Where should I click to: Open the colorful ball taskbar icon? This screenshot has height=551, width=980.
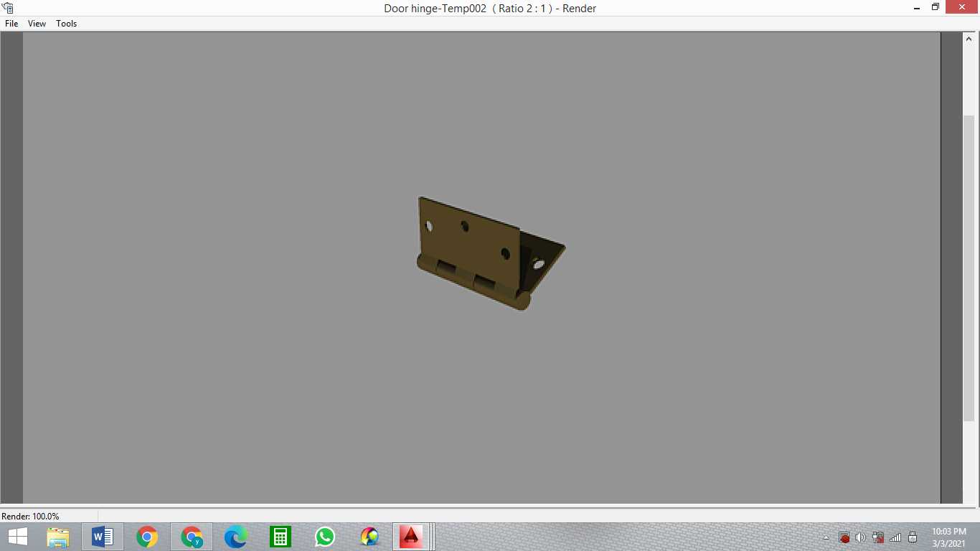[x=369, y=537]
